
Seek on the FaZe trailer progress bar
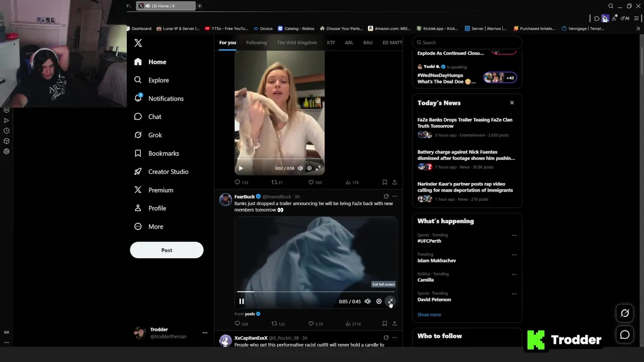(316, 292)
